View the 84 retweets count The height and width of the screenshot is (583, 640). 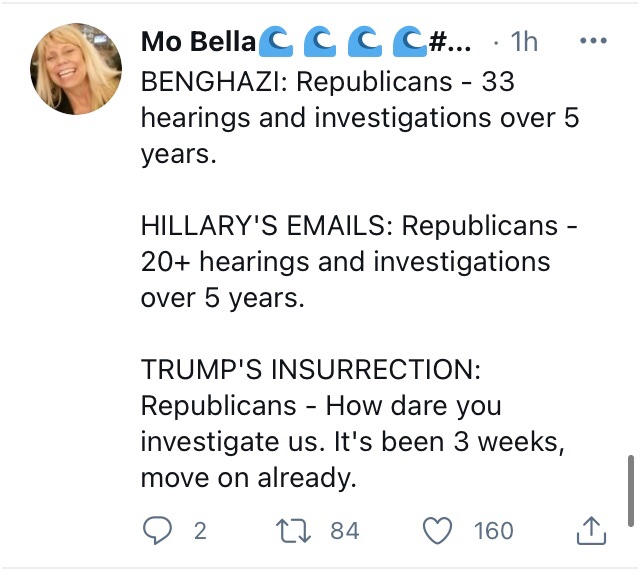(344, 531)
